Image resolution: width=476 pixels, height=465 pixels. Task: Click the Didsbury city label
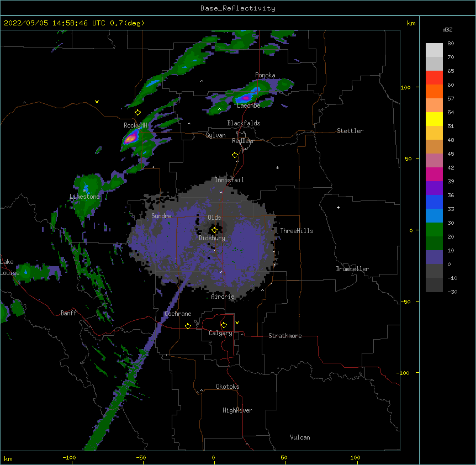point(212,238)
